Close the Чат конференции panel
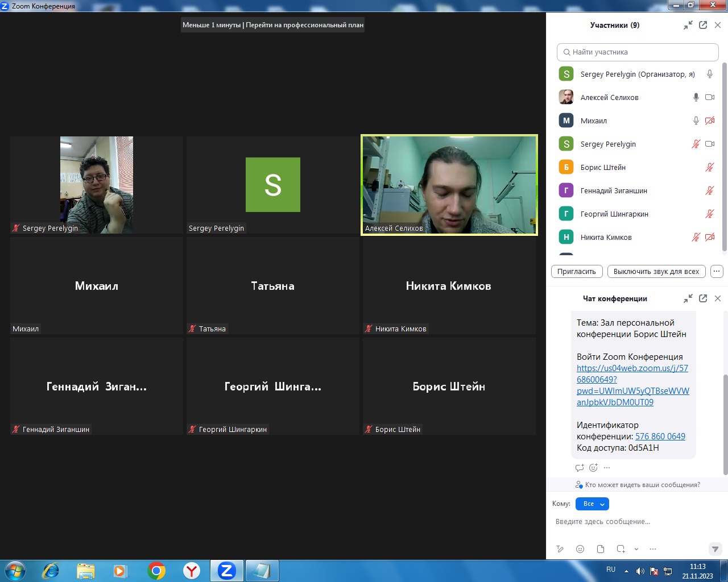The image size is (728, 582). [718, 298]
